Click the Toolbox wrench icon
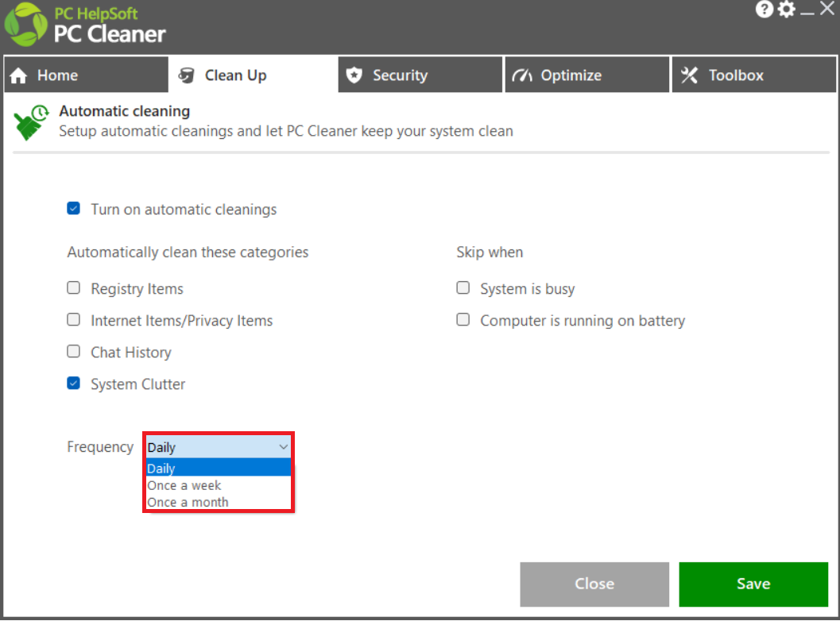The image size is (840, 621). pos(690,75)
